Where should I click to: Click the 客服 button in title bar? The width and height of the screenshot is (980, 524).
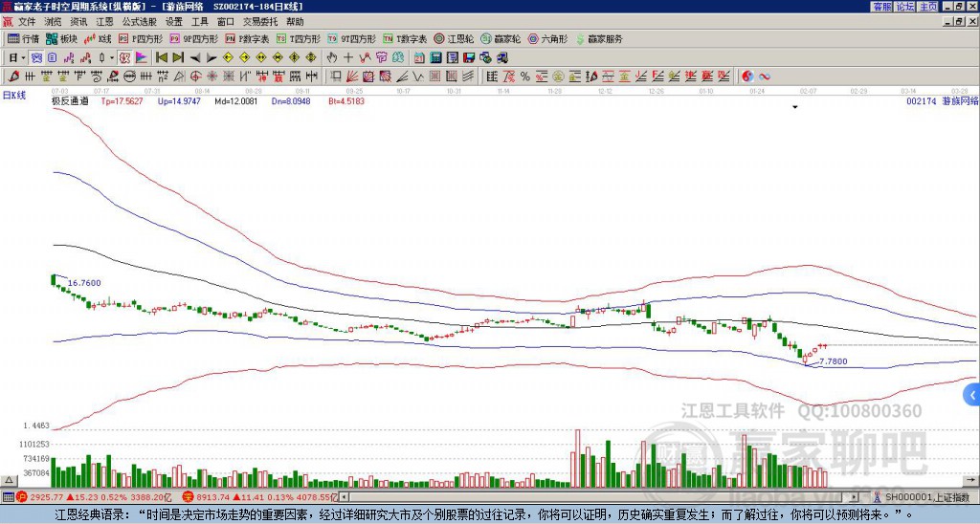point(882,7)
